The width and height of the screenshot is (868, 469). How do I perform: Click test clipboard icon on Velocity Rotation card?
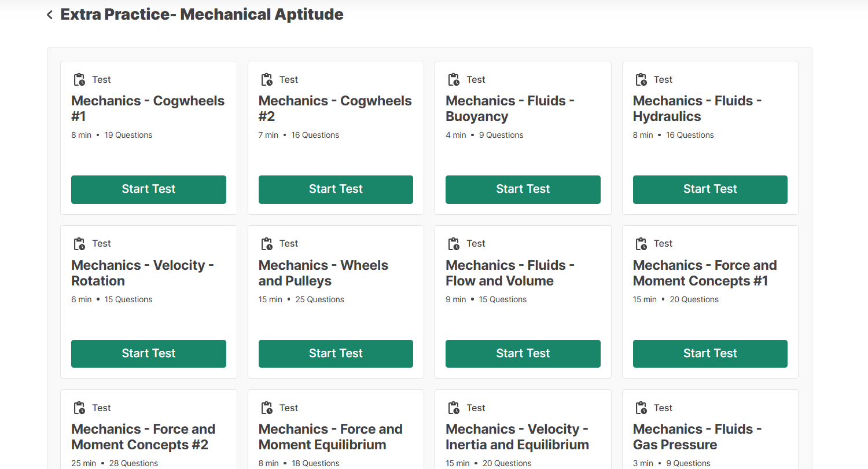[x=79, y=244]
